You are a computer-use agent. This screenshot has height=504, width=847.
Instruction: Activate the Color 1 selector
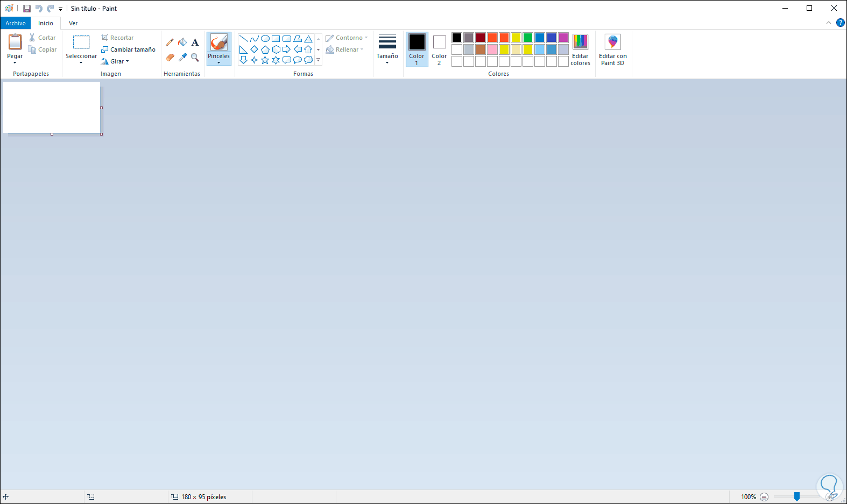417,49
